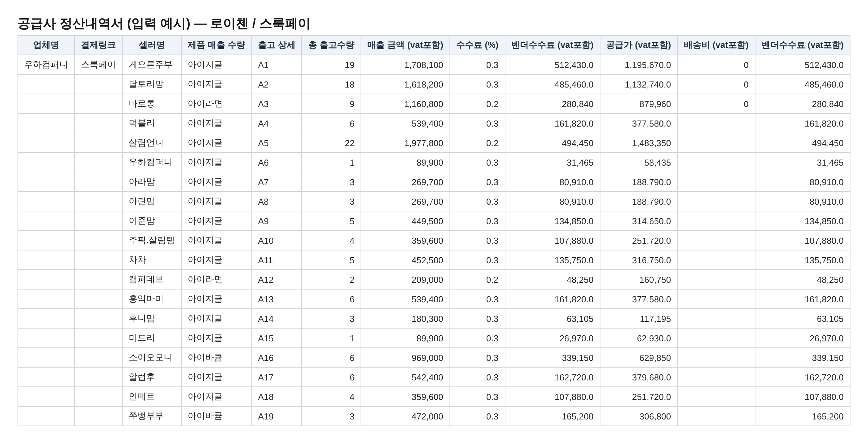Click the A10 출고 상세 cell
Screen dimensions: 868x441
tap(277, 240)
